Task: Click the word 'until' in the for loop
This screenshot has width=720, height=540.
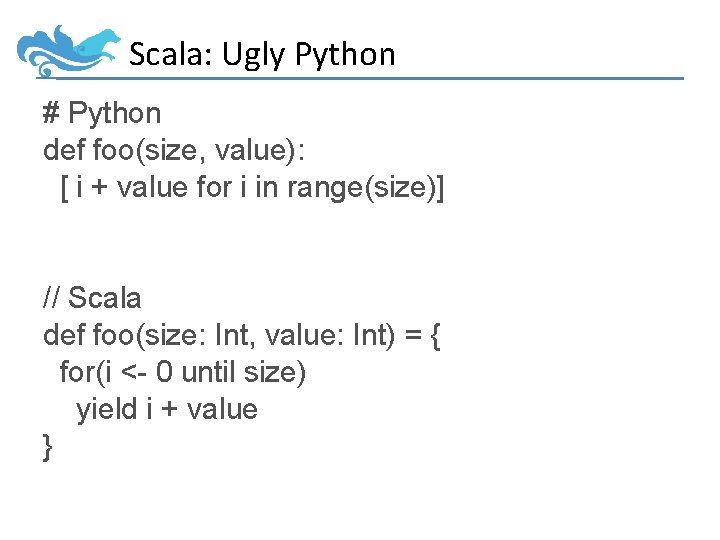Action: (210, 372)
